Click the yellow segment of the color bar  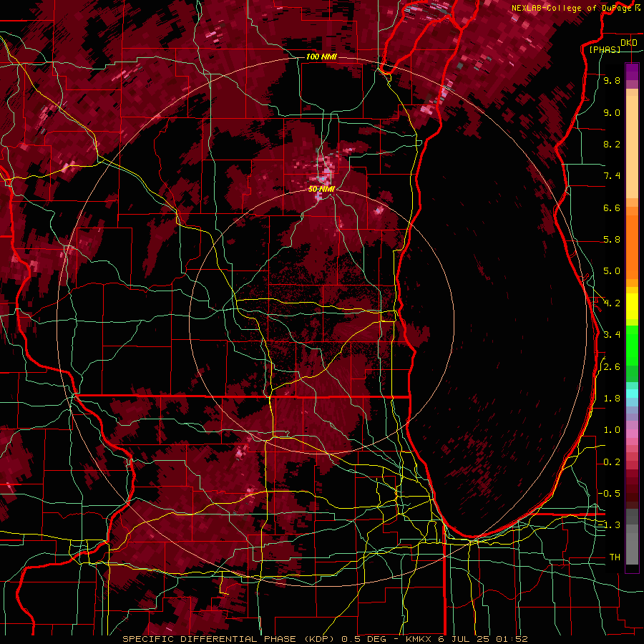(x=632, y=306)
